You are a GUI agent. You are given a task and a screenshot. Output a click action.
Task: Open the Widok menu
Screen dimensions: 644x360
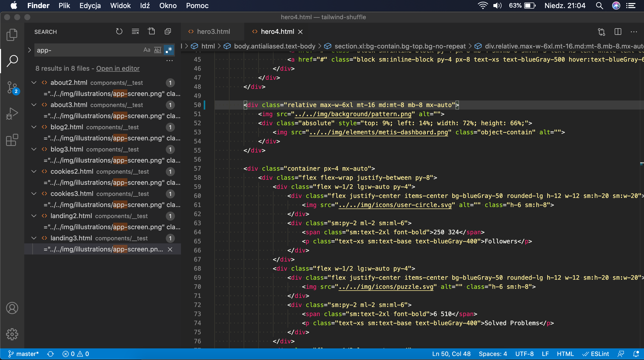click(x=120, y=6)
